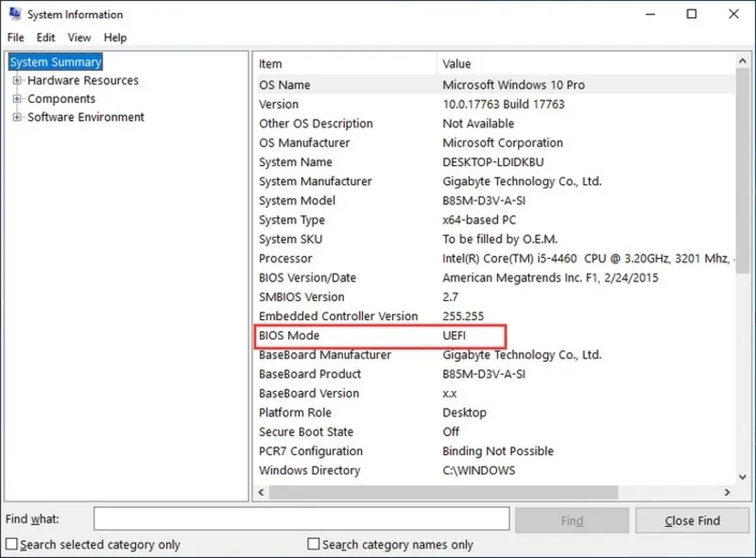Click into the Find what text field

tap(301, 519)
